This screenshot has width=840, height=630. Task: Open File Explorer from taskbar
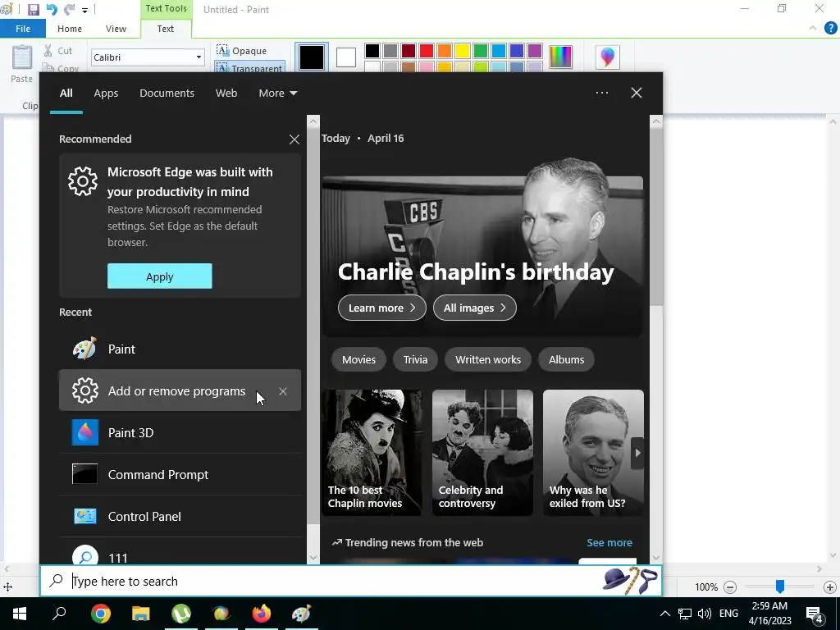[x=141, y=614]
